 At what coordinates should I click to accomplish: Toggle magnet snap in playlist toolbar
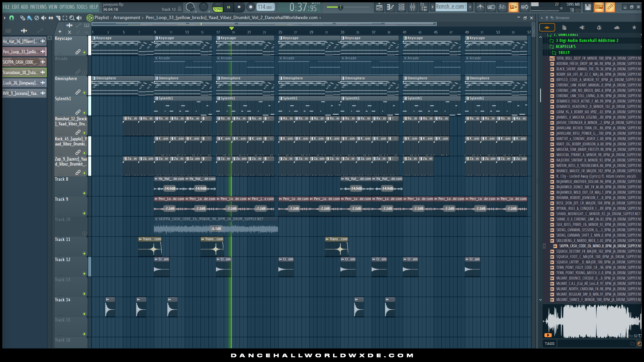pyautogui.click(x=11, y=18)
